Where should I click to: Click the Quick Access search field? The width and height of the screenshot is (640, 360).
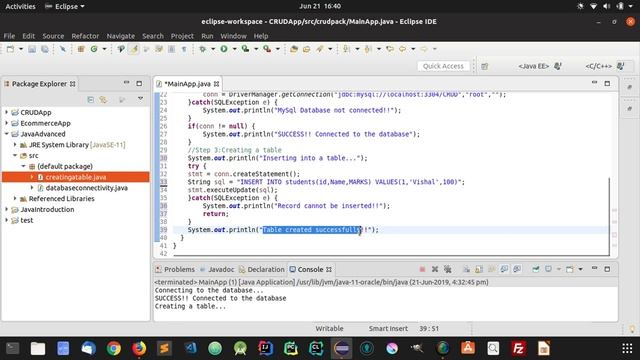click(443, 66)
